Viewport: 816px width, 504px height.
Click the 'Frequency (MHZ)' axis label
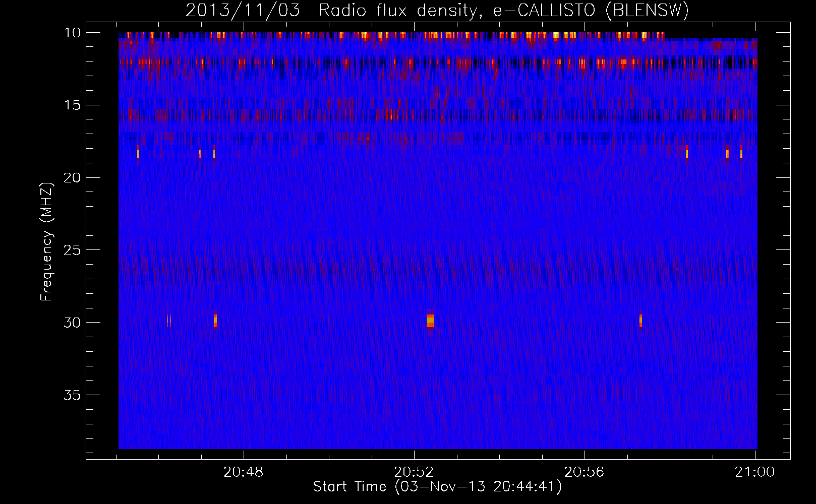[x=46, y=242]
